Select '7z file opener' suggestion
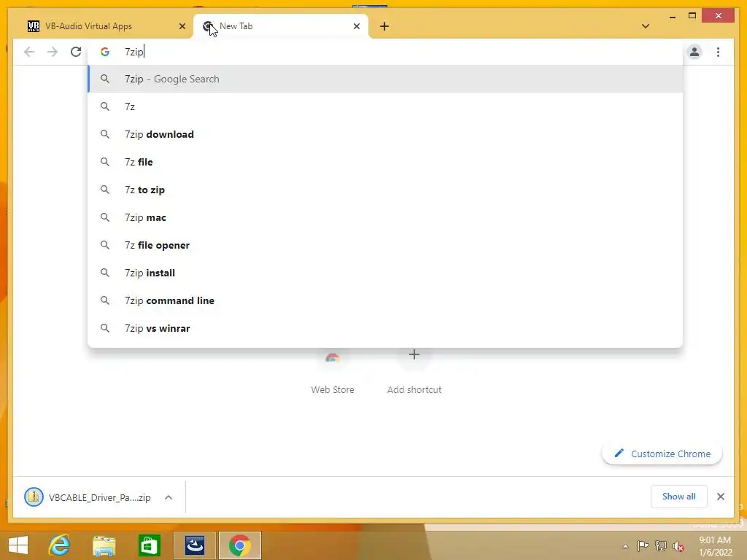The height and width of the screenshot is (560, 747). click(x=385, y=245)
